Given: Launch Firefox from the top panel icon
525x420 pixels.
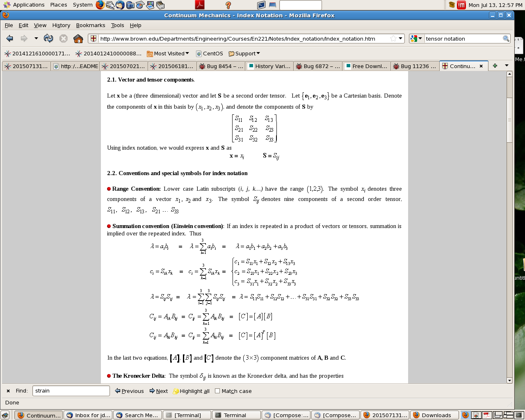Looking at the screenshot, I should pyautogui.click(x=100, y=5).
